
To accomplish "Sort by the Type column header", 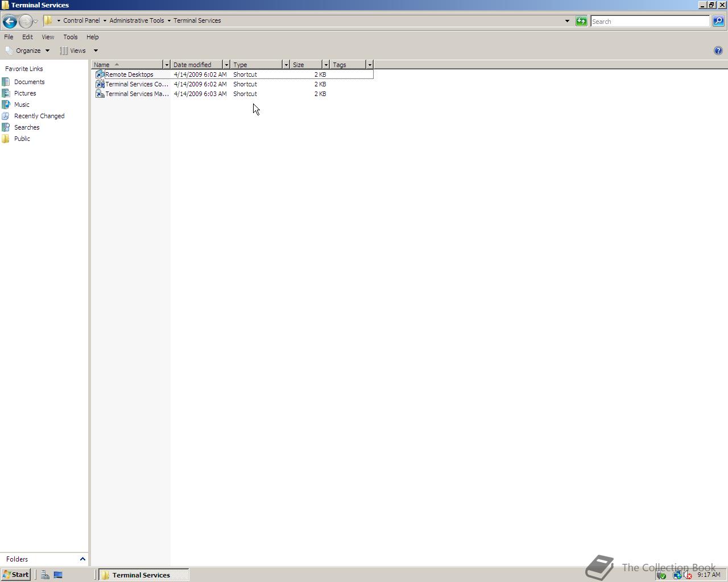I will click(x=257, y=65).
